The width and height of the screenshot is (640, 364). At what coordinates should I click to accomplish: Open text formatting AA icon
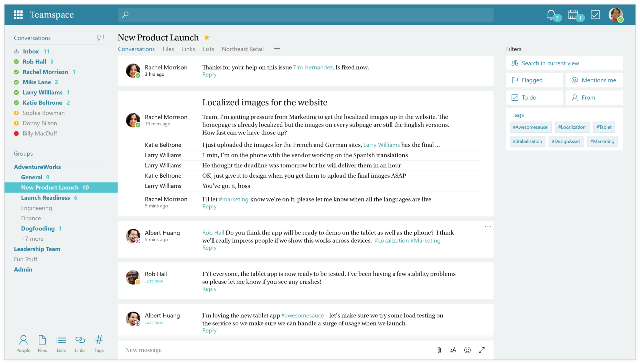[x=453, y=350]
